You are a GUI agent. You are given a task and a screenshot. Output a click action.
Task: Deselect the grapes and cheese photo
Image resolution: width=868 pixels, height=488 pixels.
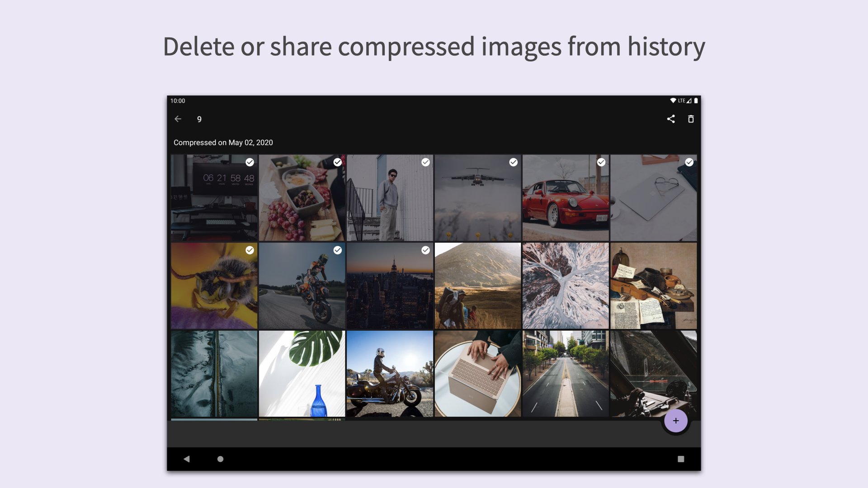338,162
